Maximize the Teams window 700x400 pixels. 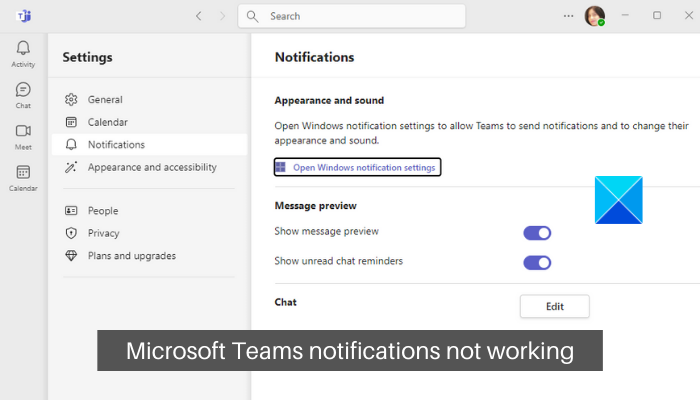tap(657, 15)
